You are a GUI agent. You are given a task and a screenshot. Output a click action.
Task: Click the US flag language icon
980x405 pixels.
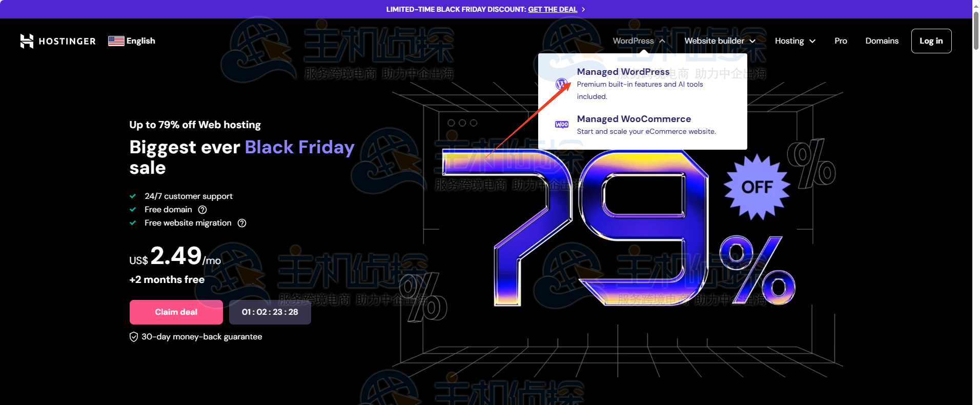coord(116,41)
